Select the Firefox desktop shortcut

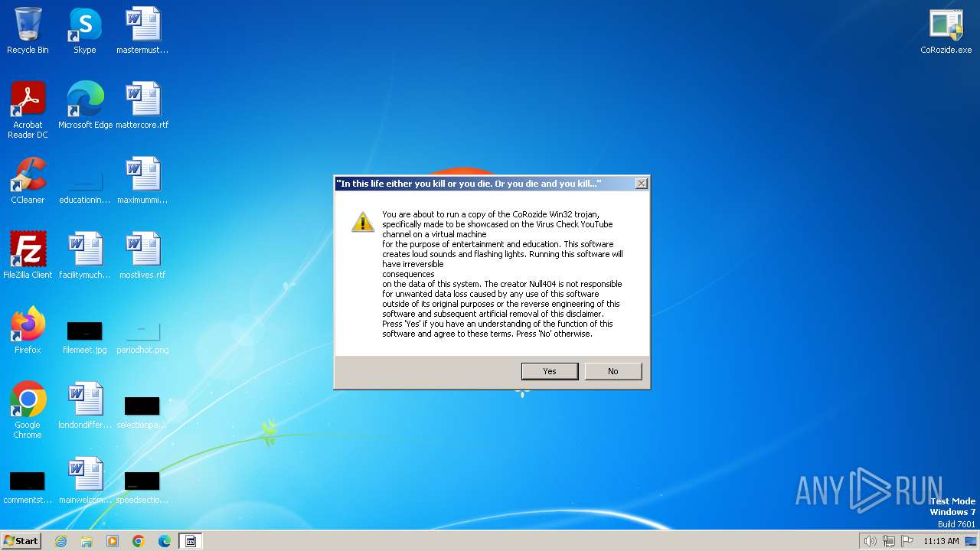28,331
